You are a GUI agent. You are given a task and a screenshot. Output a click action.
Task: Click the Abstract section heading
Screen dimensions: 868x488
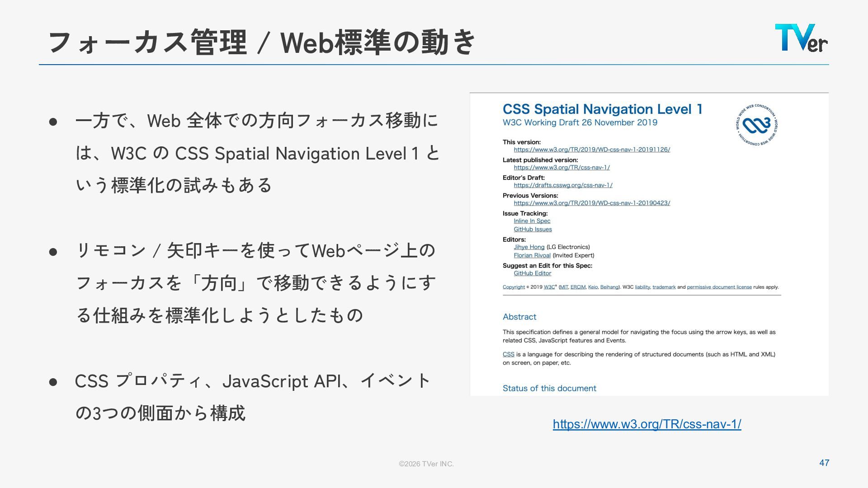[x=519, y=317]
